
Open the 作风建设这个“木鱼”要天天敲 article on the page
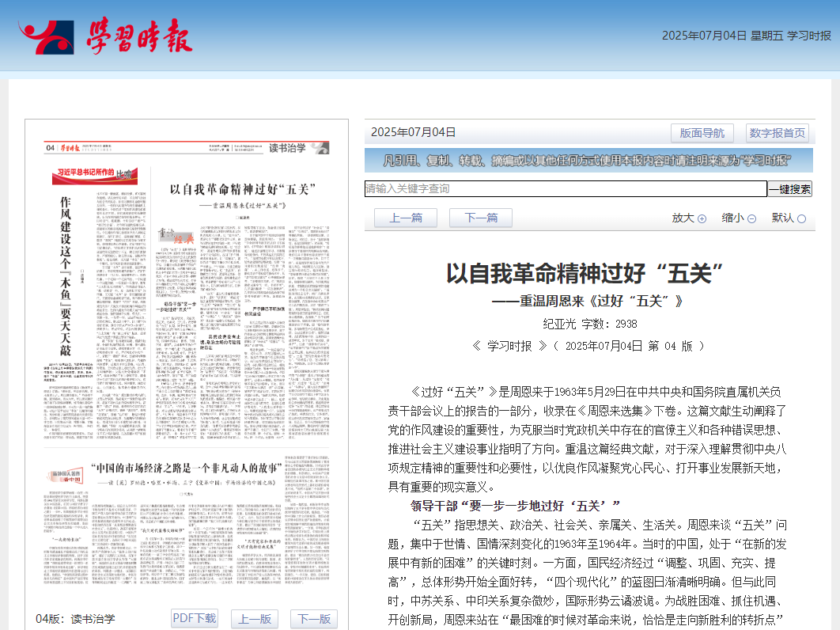tap(66, 276)
